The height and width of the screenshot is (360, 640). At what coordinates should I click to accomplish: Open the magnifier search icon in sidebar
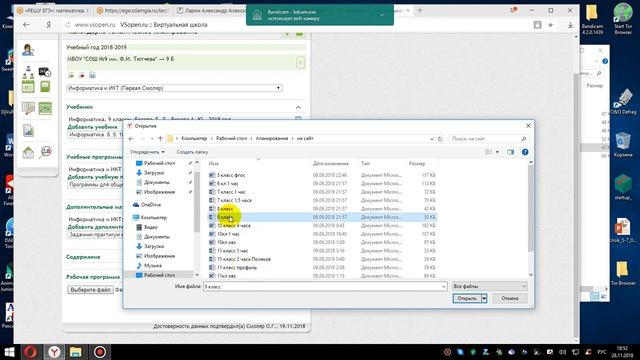tap(45, 153)
